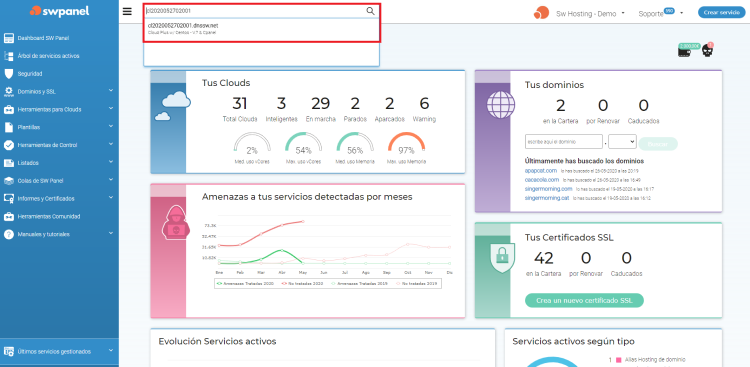Expand Colas de SW Panel chevron

[110, 180]
